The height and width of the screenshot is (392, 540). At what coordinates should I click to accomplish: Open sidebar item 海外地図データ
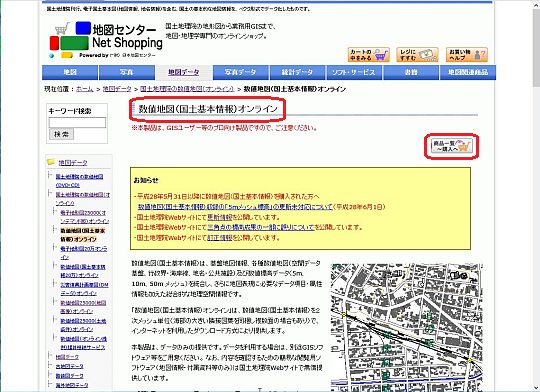pos(72,385)
